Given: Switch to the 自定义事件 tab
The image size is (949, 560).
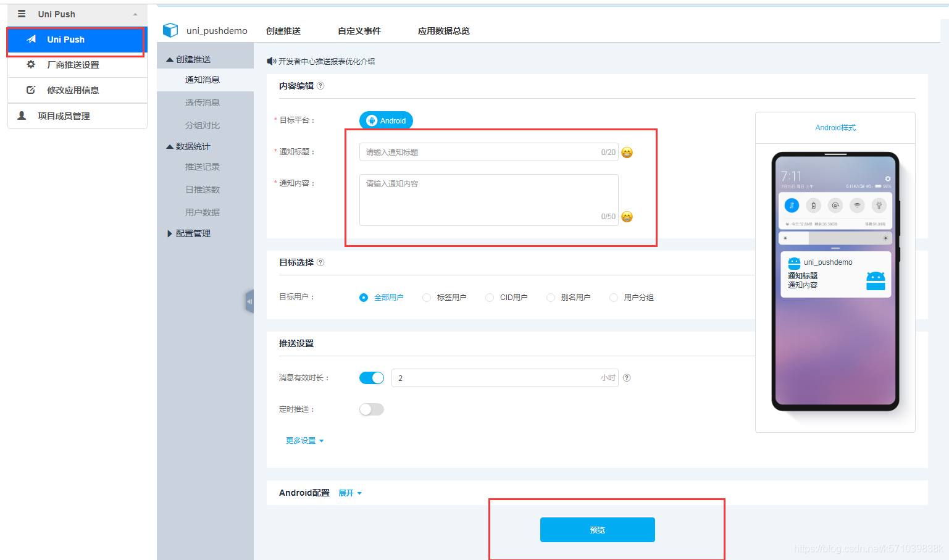Looking at the screenshot, I should 359,30.
